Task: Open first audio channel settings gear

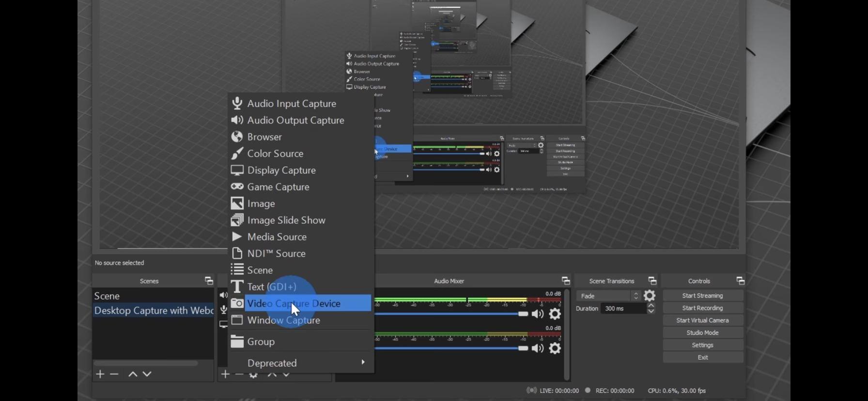Action: [555, 314]
